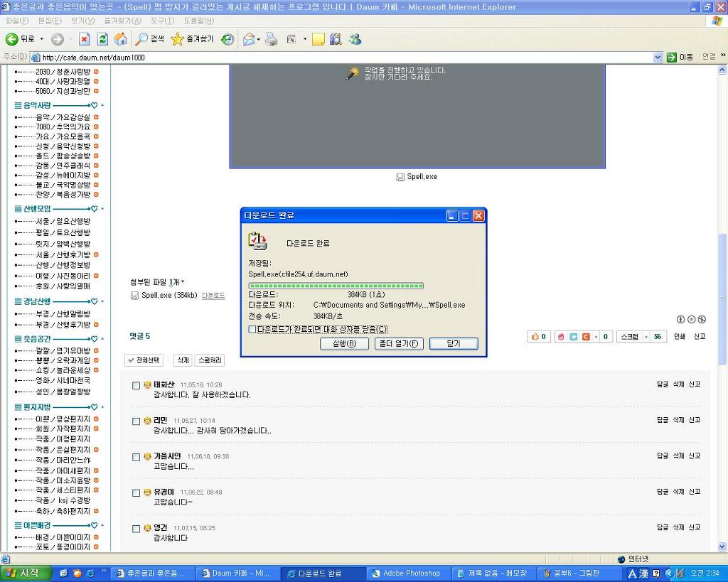Open the 편집(E) menu
This screenshot has width=728, height=582.
50,21
